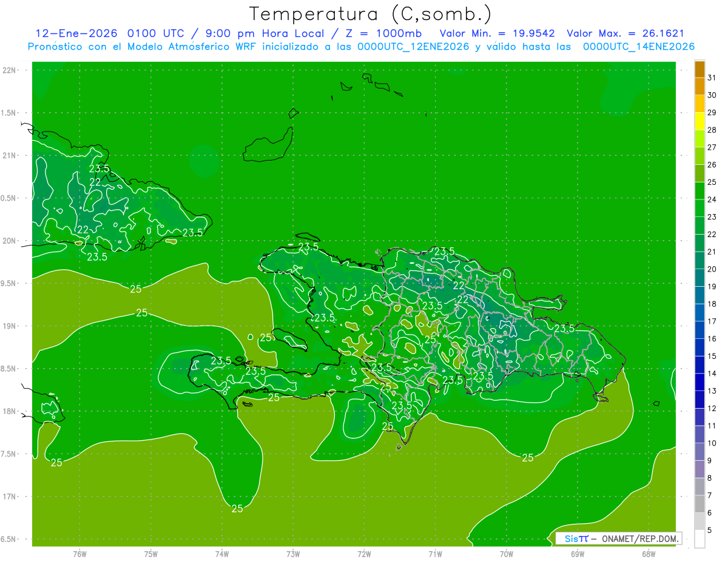Click the 20N latitude axis label
The height and width of the screenshot is (562, 728).
(8, 241)
